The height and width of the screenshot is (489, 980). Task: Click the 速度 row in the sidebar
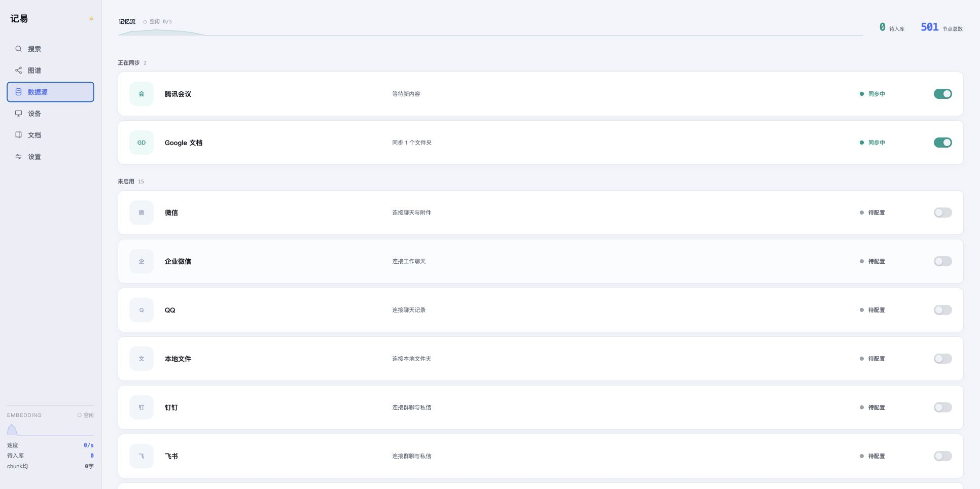50,445
